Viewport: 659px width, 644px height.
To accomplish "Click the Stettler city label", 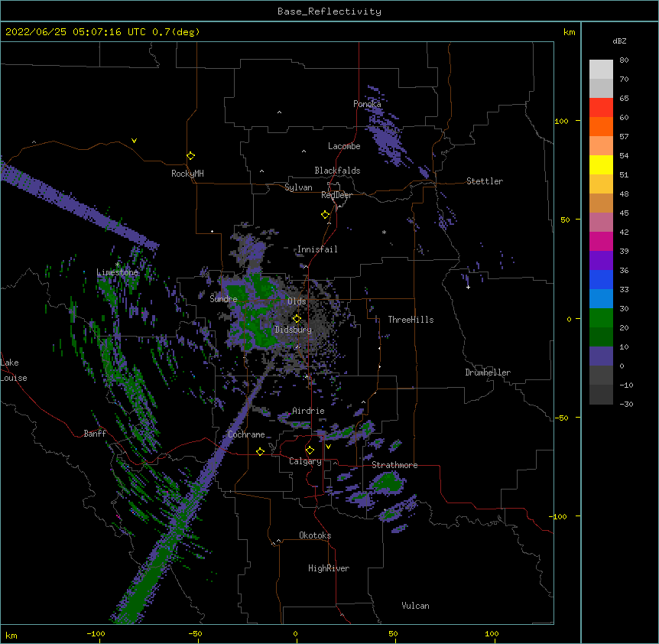I will [x=485, y=181].
